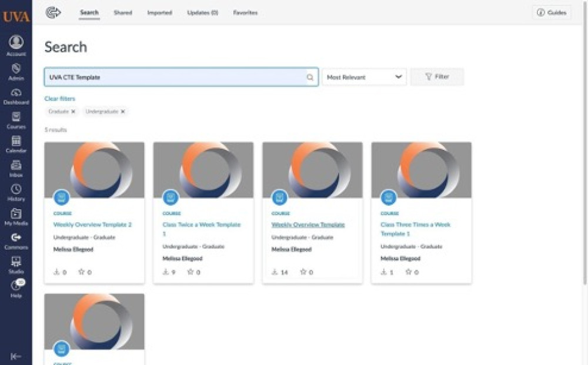
Task: Switch to the Shared tab
Action: 123,12
